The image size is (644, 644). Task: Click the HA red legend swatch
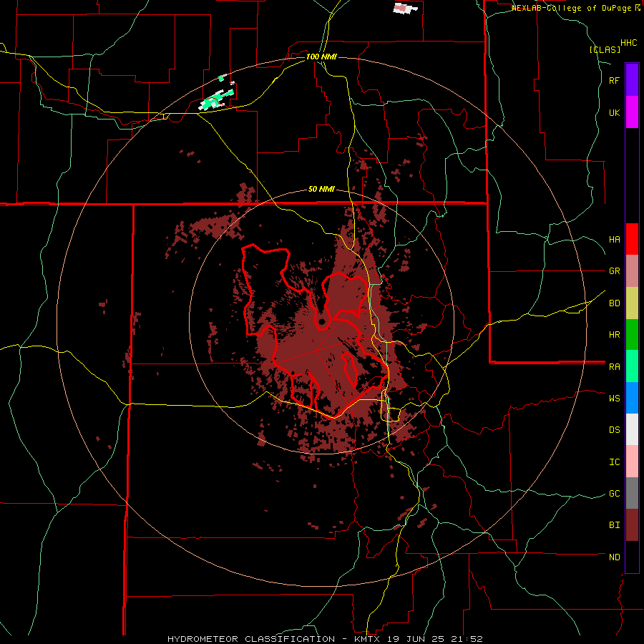[x=632, y=239]
